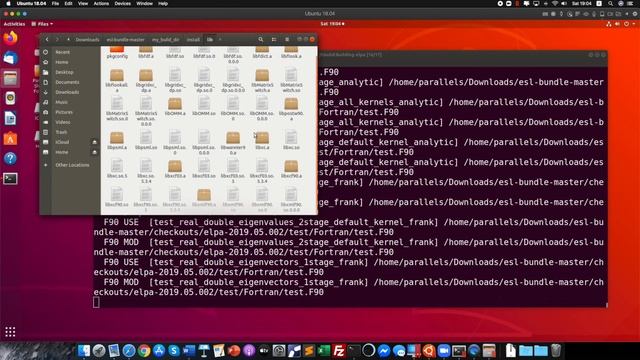Open Help from the Ubuntu dock
This screenshot has height=360, width=640.
tap(11, 158)
